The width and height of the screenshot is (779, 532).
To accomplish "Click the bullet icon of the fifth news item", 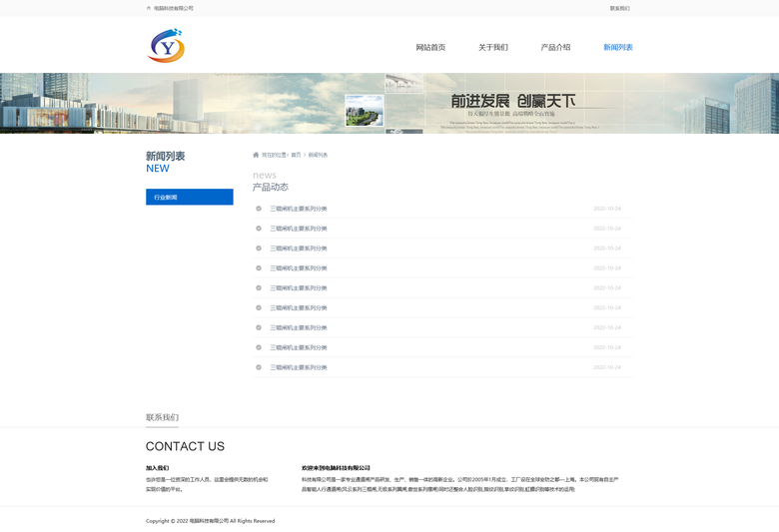I will [259, 288].
